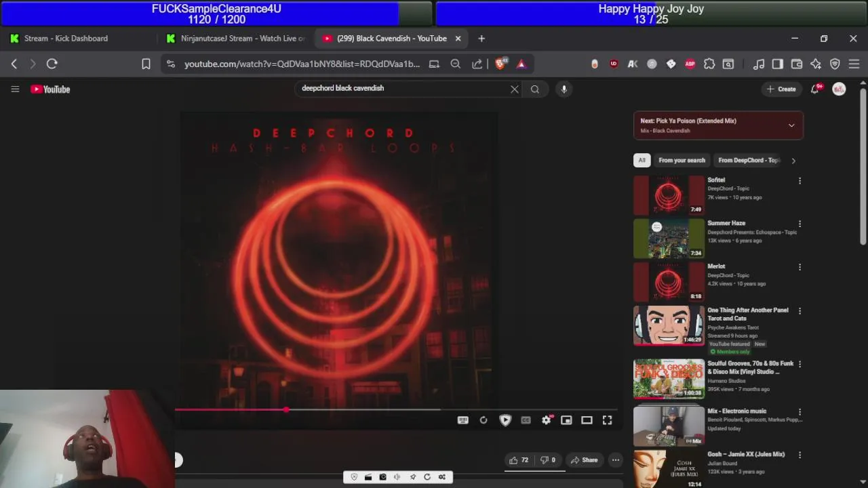868x488 pixels.
Task: Open options menu for Sofitel video
Action: [800, 181]
